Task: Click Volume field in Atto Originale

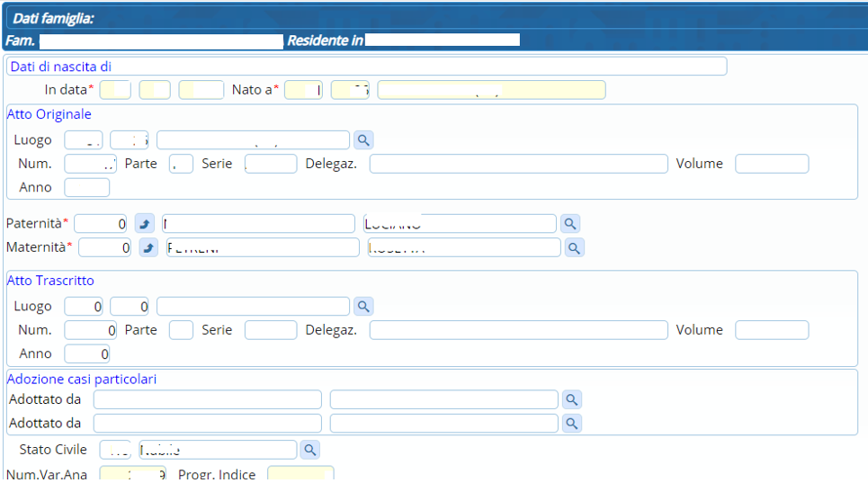Action: (x=771, y=164)
